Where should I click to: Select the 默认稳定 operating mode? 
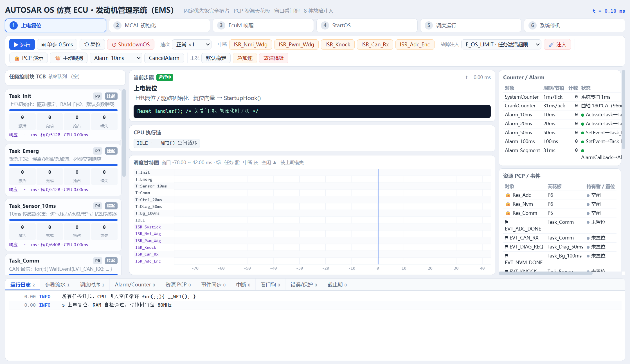216,58
